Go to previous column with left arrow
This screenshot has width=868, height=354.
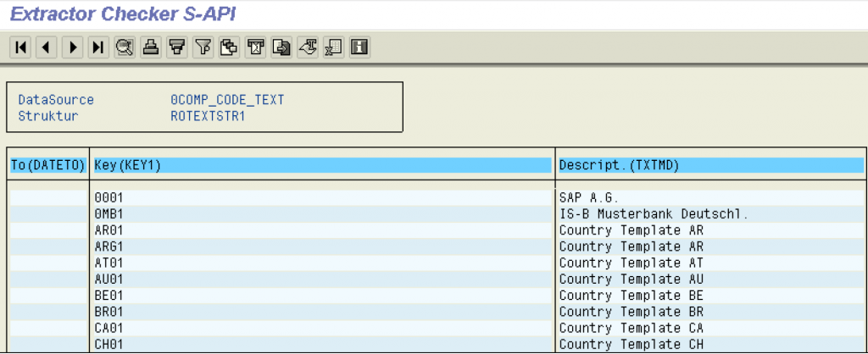click(x=47, y=47)
